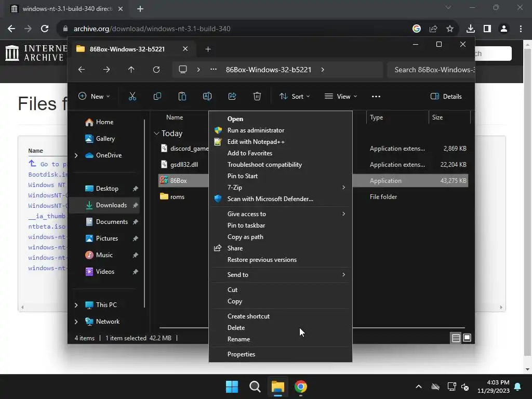This screenshot has height=399, width=532.
Task: Go up one folder level in Explorer
Action: 131,70
